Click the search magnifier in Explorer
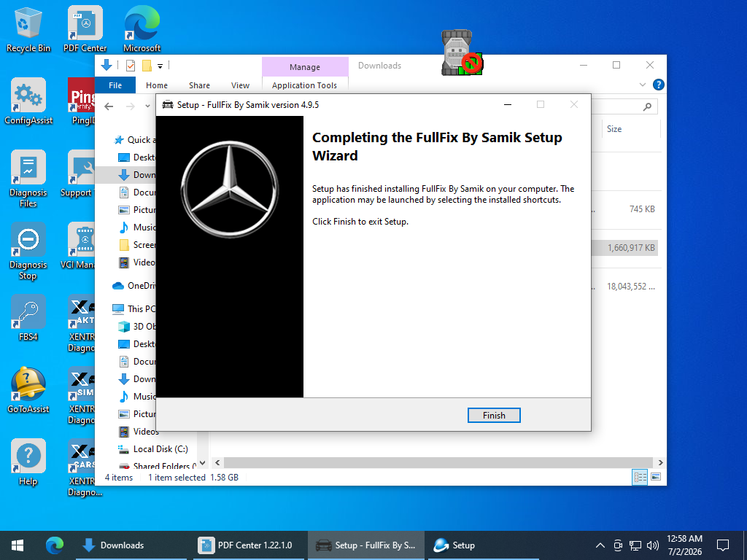The image size is (747, 560). tap(647, 106)
